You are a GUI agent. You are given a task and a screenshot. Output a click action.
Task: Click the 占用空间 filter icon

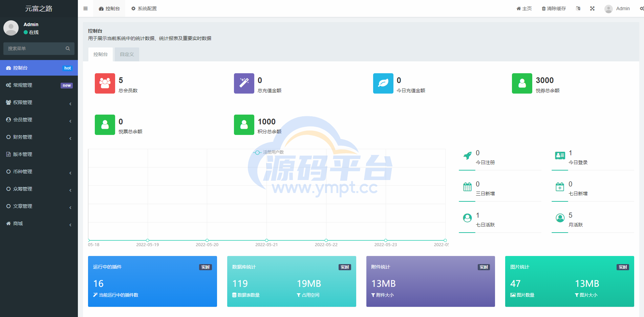click(299, 295)
